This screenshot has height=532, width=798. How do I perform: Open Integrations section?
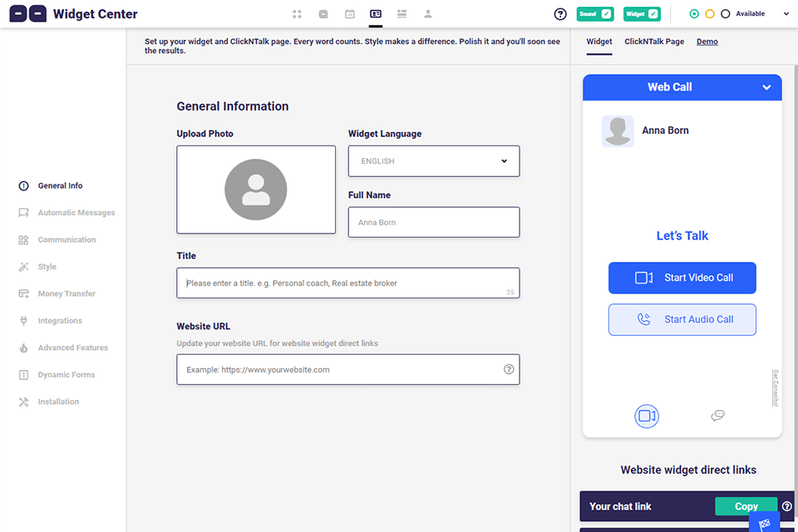[x=51, y=321]
